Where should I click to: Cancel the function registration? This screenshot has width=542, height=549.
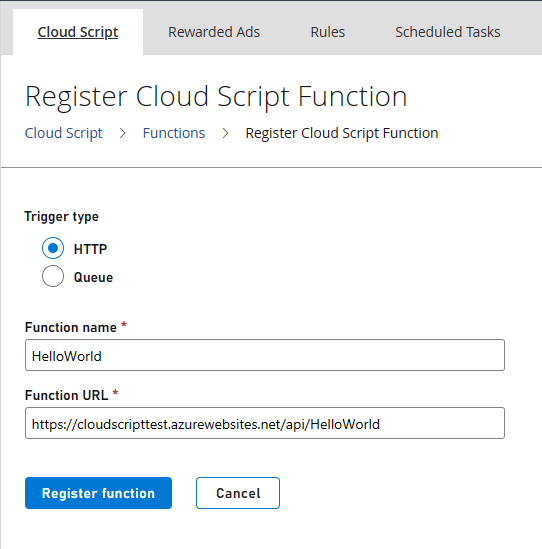pos(238,493)
